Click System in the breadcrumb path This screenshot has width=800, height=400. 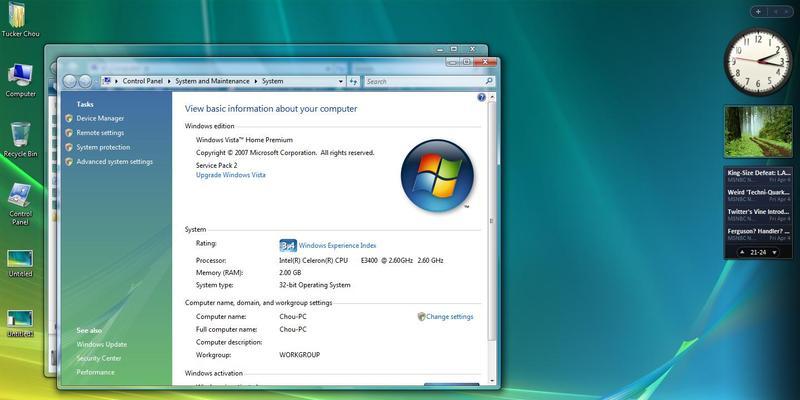[x=272, y=81]
